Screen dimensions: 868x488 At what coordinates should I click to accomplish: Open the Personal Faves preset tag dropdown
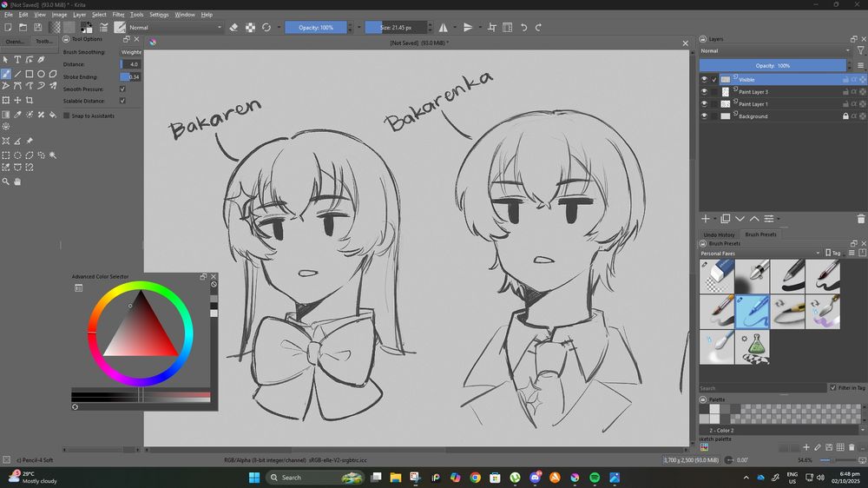tap(759, 253)
